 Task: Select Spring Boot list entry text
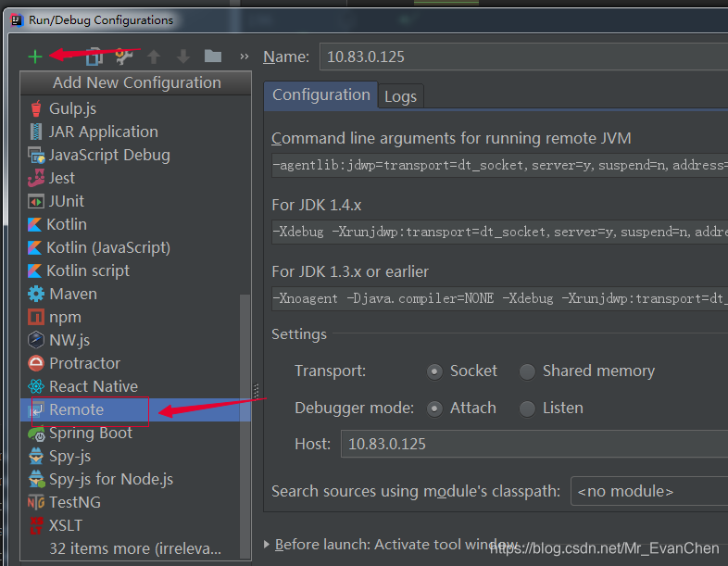point(91,434)
